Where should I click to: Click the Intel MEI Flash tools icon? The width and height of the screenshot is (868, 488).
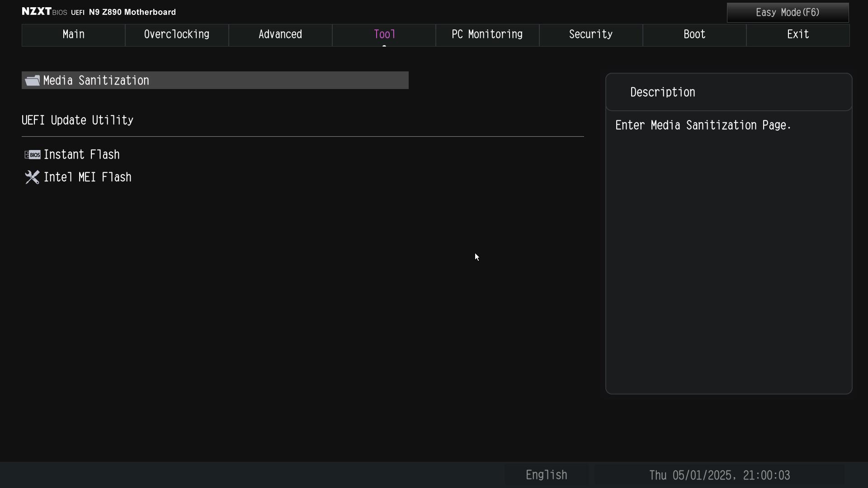[x=32, y=177]
